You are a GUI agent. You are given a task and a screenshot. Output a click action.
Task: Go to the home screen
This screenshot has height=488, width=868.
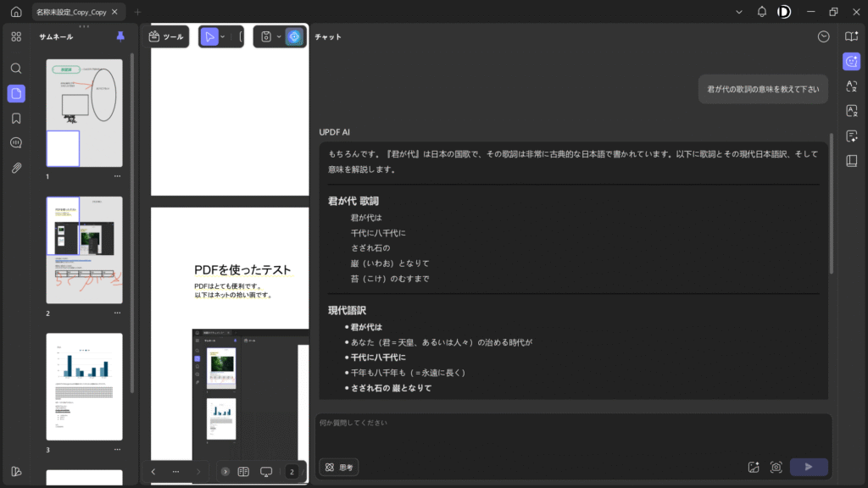pos(15,12)
